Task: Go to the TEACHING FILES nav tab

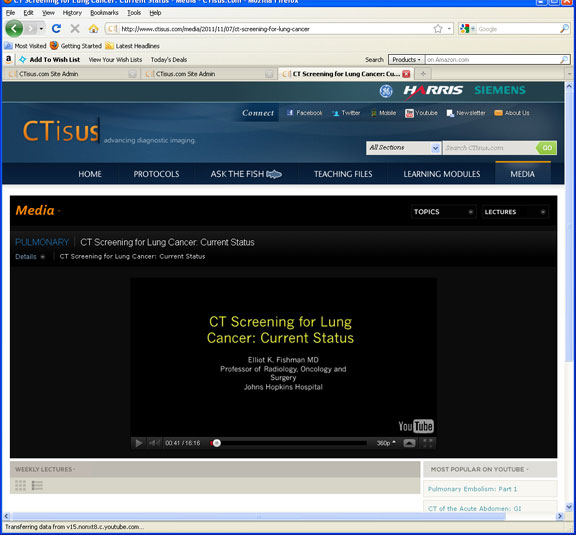Action: click(343, 174)
